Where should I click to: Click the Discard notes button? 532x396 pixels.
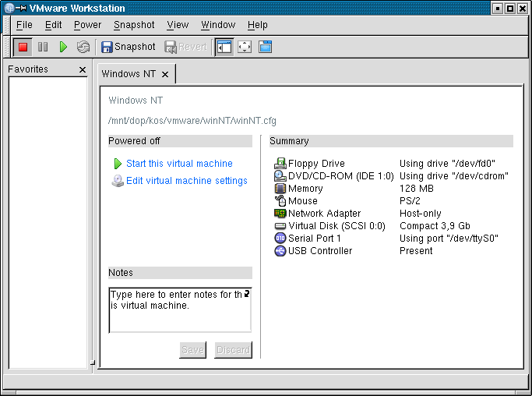(x=233, y=350)
